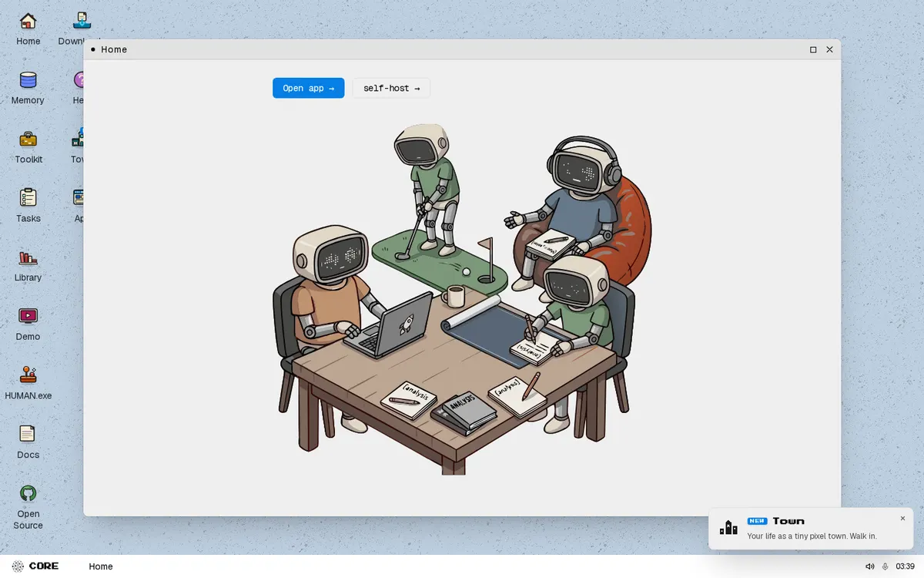Open the Docs document icon
The width and height of the screenshot is (924, 578).
coord(28,442)
